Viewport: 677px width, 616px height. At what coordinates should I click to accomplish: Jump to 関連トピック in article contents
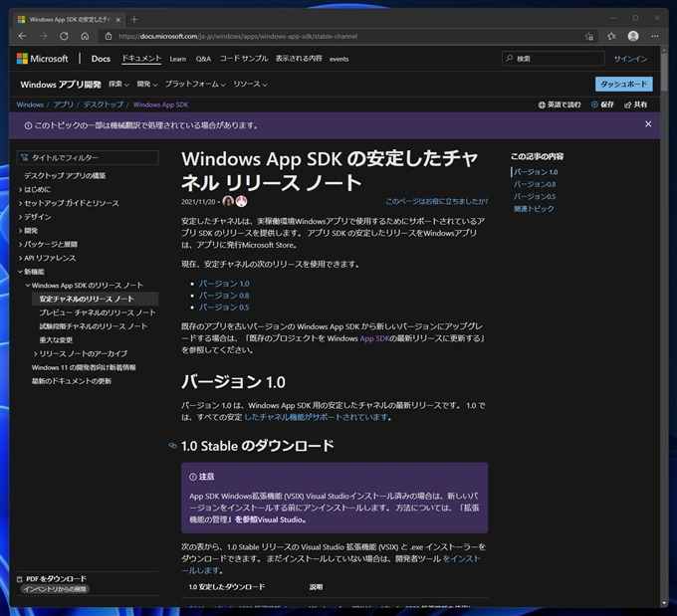pyautogui.click(x=534, y=209)
